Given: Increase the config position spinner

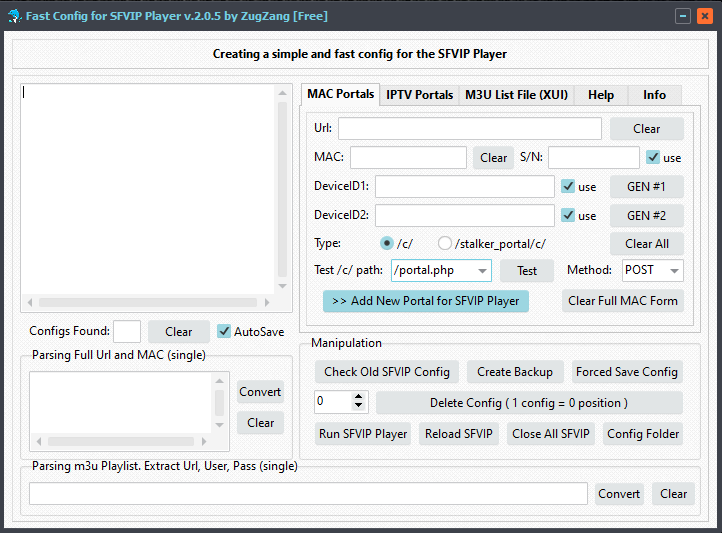Looking at the screenshot, I should 358,398.
